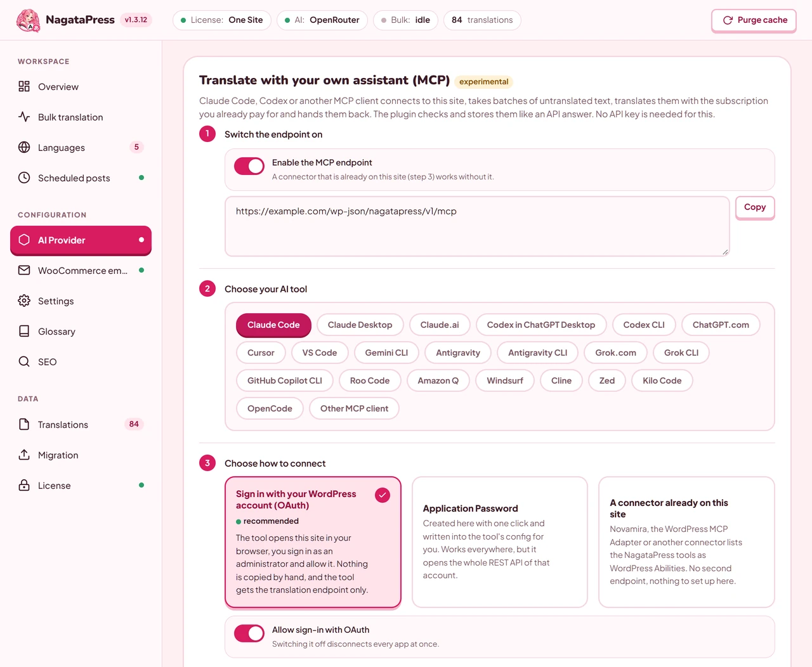The width and height of the screenshot is (812, 667).
Task: Click the AI: OpenRouter status pill
Action: click(x=322, y=20)
